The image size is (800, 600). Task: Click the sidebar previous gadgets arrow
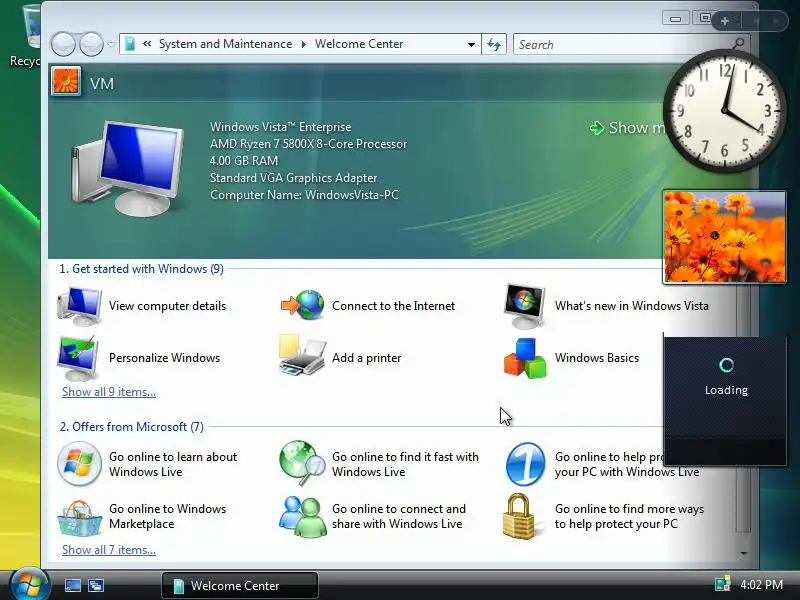[x=756, y=21]
